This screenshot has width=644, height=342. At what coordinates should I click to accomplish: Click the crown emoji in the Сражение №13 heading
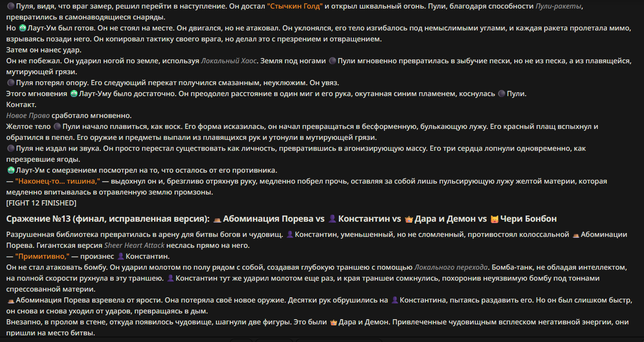(x=409, y=219)
